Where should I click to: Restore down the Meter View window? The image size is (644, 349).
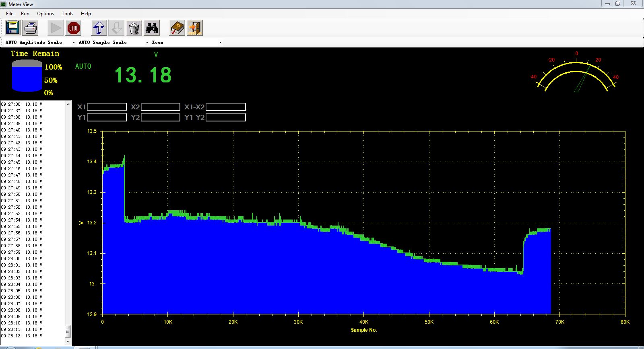[618, 4]
